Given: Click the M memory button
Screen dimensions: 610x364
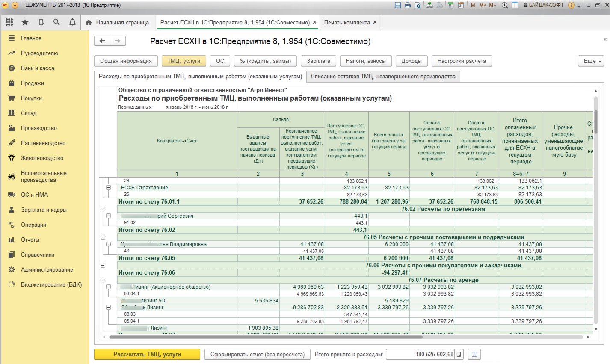Looking at the screenshot, I should 473,5.
